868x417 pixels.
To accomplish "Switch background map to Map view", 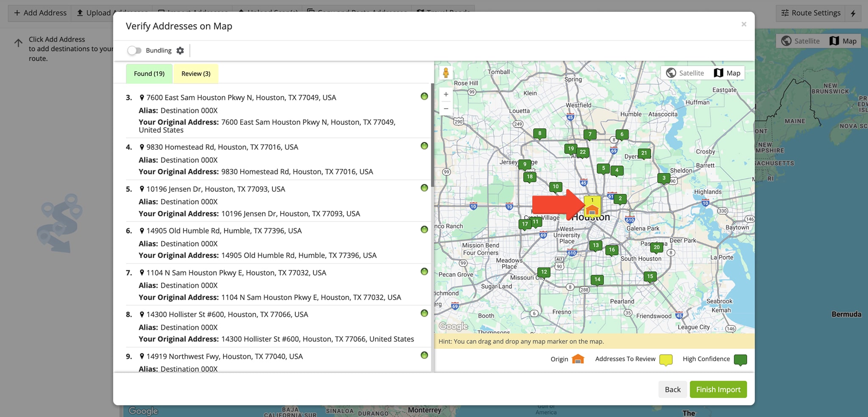I will pyautogui.click(x=843, y=41).
